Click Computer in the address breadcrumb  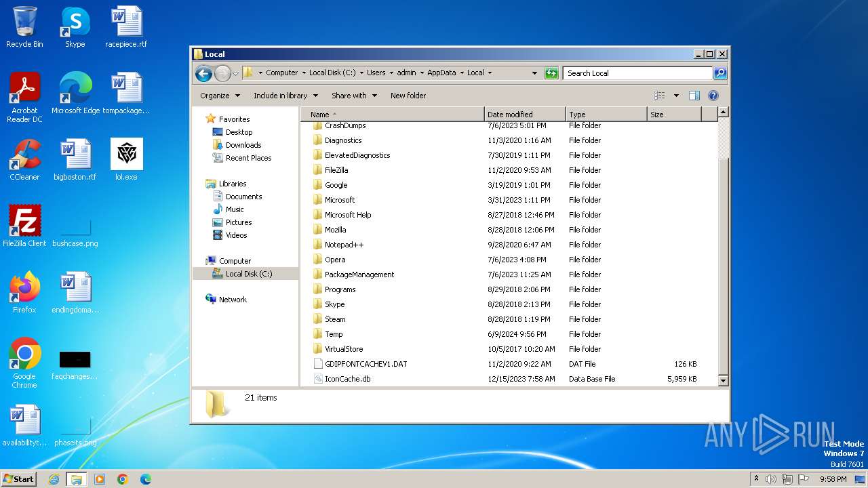click(x=281, y=73)
